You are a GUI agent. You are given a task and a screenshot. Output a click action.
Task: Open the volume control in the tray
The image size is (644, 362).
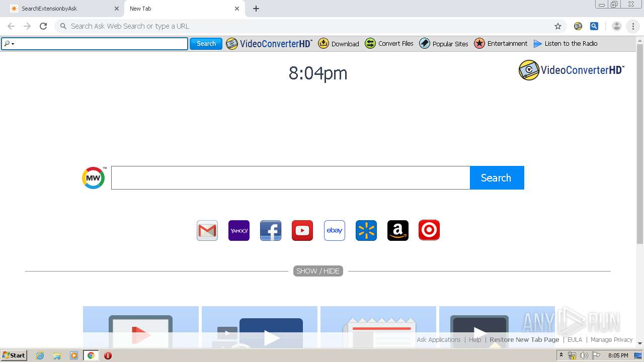[584, 355]
